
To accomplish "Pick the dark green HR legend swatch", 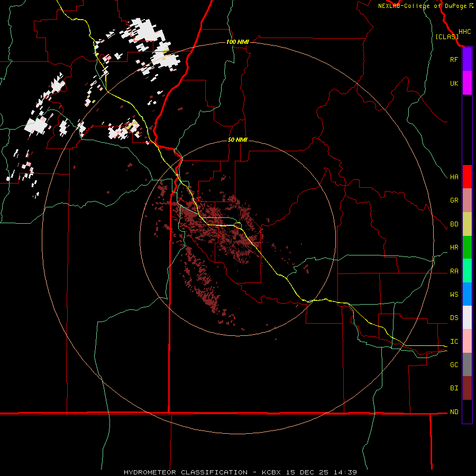I will coord(467,248).
